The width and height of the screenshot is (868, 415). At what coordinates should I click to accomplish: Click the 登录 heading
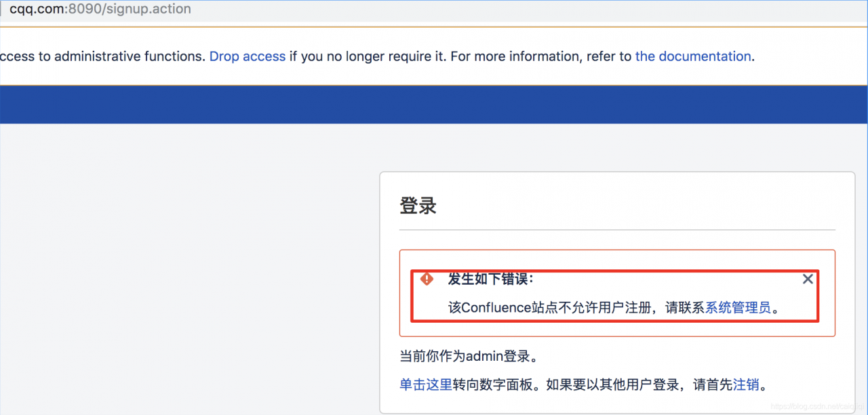tap(418, 205)
